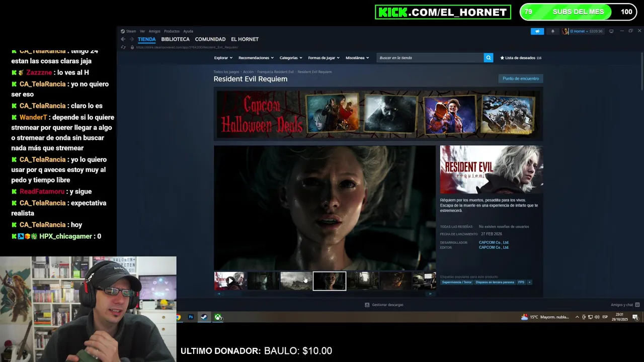Click the Steam store page vertical scrollbar
The height and width of the screenshot is (362, 644).
point(641,70)
